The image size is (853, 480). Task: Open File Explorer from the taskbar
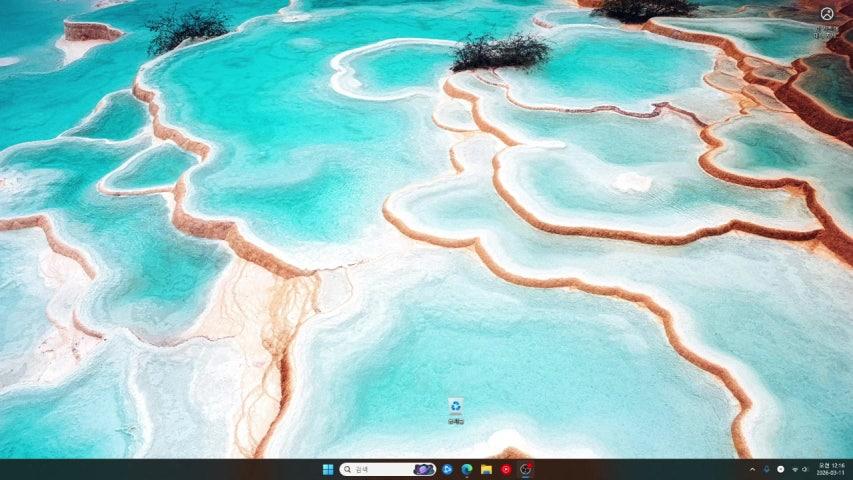pyautogui.click(x=486, y=469)
